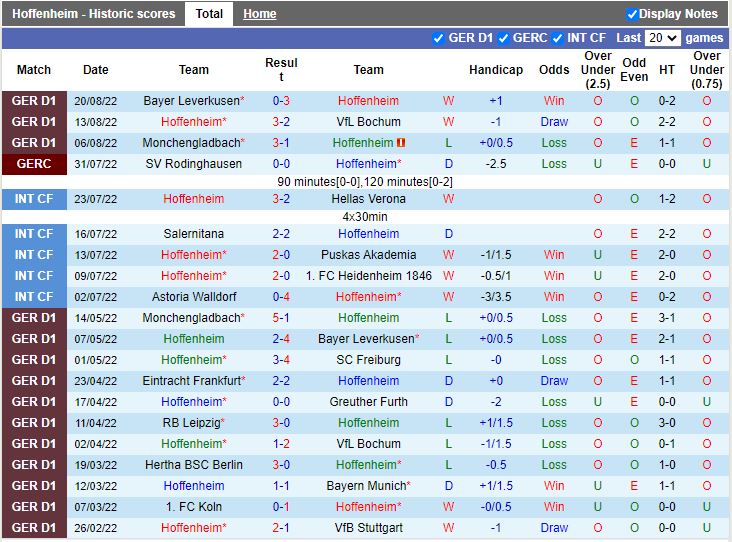This screenshot has width=732, height=542.
Task: Click Bayern Munich team name
Action: tap(368, 486)
